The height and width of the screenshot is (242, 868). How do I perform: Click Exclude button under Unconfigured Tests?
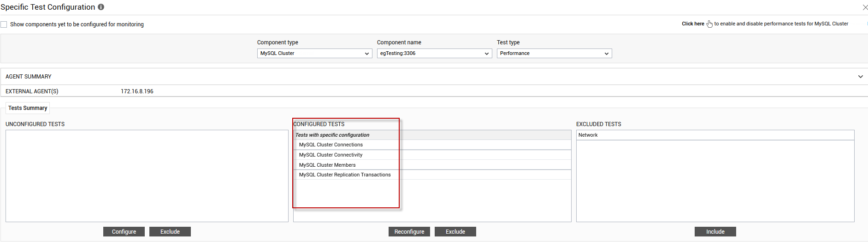coord(170,232)
